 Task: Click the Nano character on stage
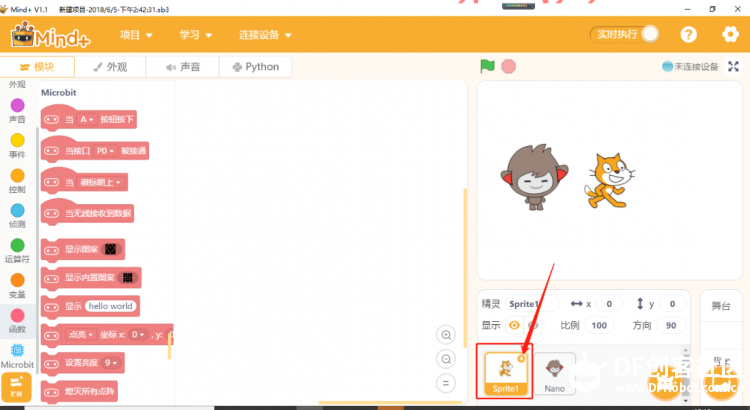[535, 177]
